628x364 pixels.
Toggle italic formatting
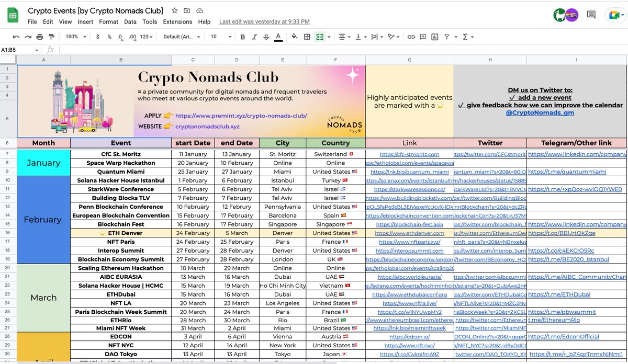(254, 37)
